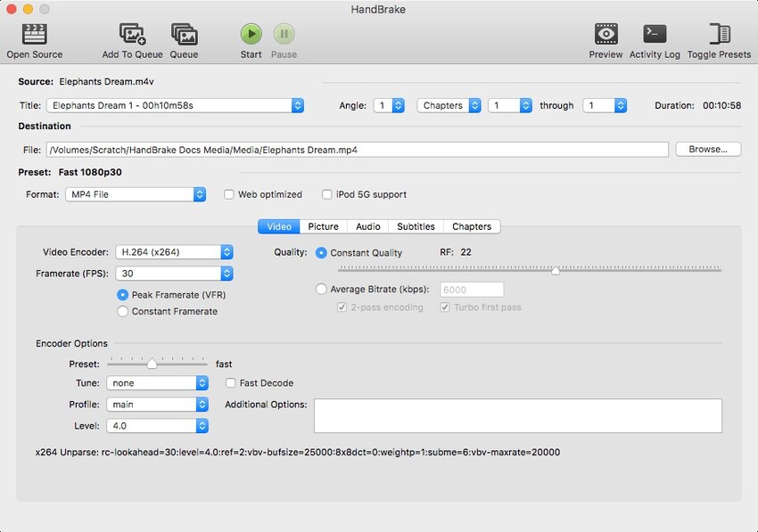Open the Format dropdown
Screen dimensions: 758x532
tap(136, 194)
